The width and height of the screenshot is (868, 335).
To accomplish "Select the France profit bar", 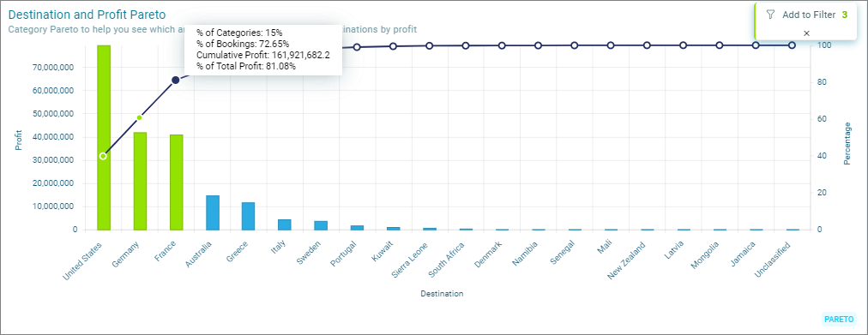I will [176, 182].
